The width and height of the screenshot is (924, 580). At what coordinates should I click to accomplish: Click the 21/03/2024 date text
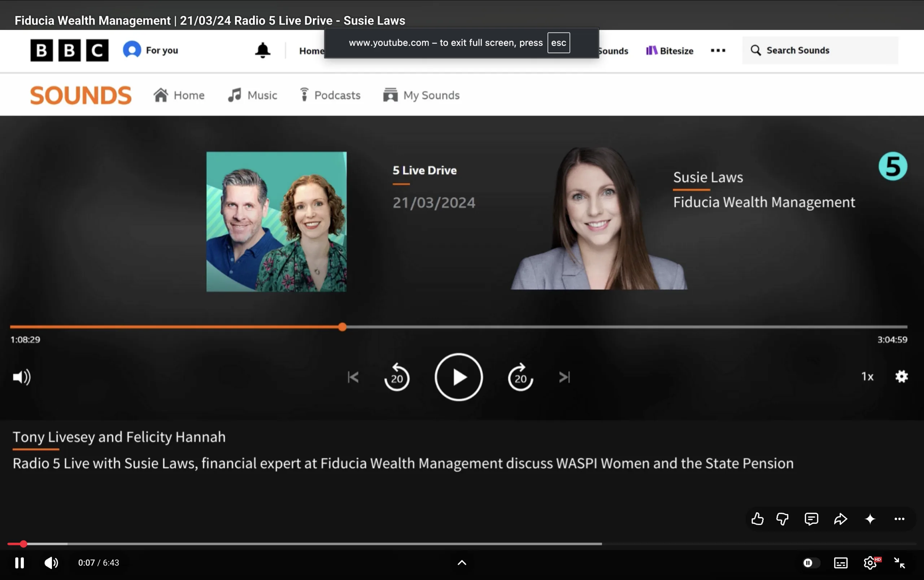434,202
